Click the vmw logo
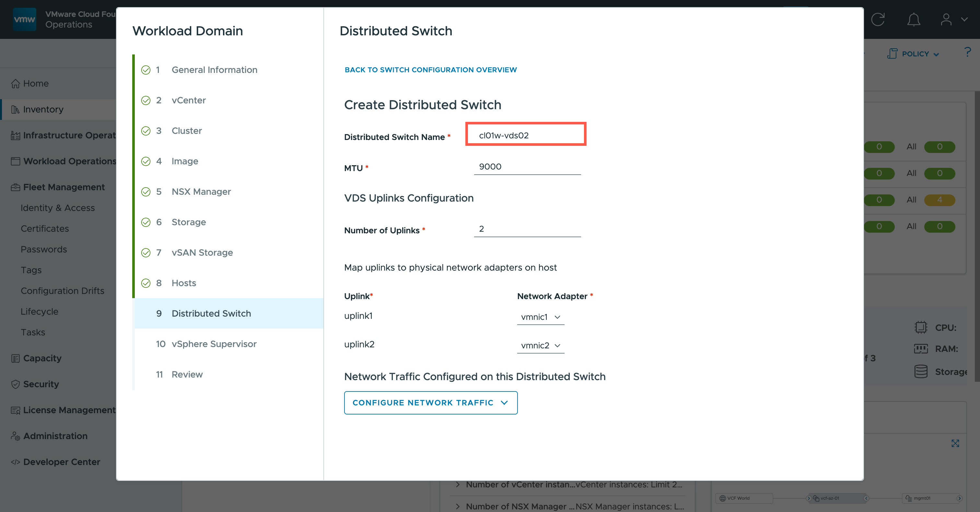The height and width of the screenshot is (512, 980). click(x=24, y=19)
